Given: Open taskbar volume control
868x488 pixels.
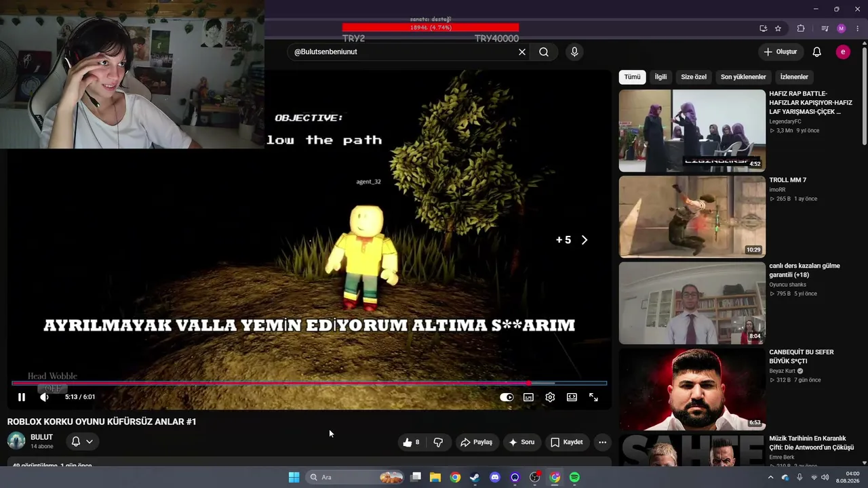Looking at the screenshot, I should point(825,477).
